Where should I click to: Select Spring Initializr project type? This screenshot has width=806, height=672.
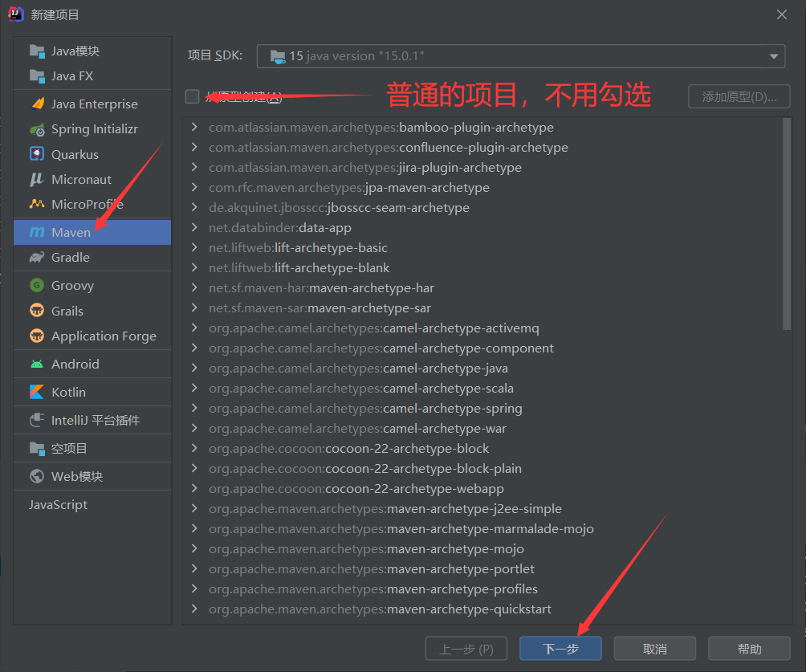tap(92, 129)
